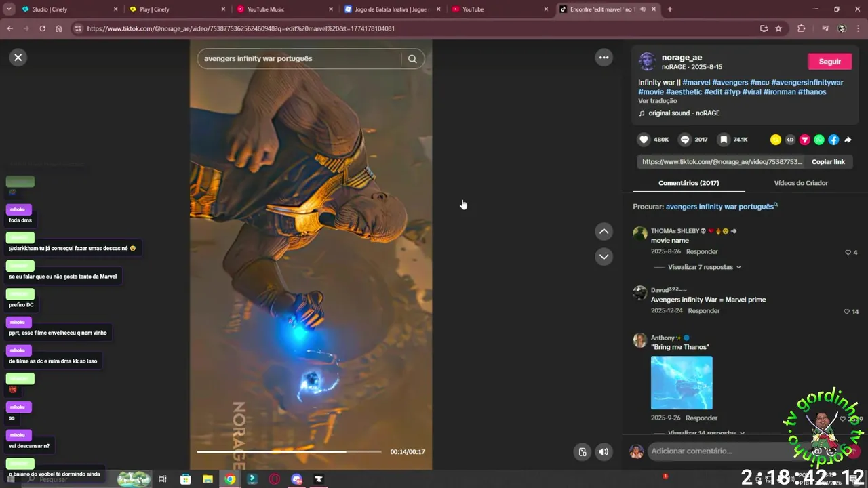Open Chrome from the Windows taskbar
This screenshot has height=488, width=868.
point(230,479)
